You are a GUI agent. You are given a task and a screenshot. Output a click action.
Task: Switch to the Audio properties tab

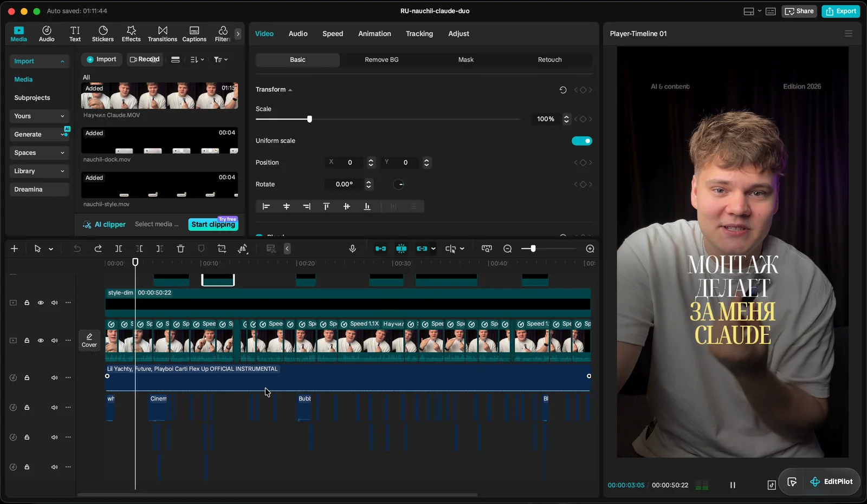[x=298, y=34]
